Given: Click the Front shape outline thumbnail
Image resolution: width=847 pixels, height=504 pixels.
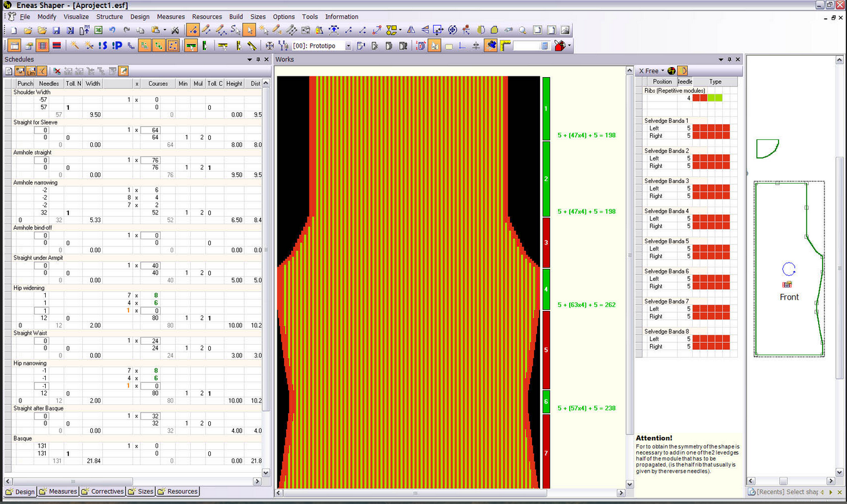Looking at the screenshot, I should [x=789, y=268].
